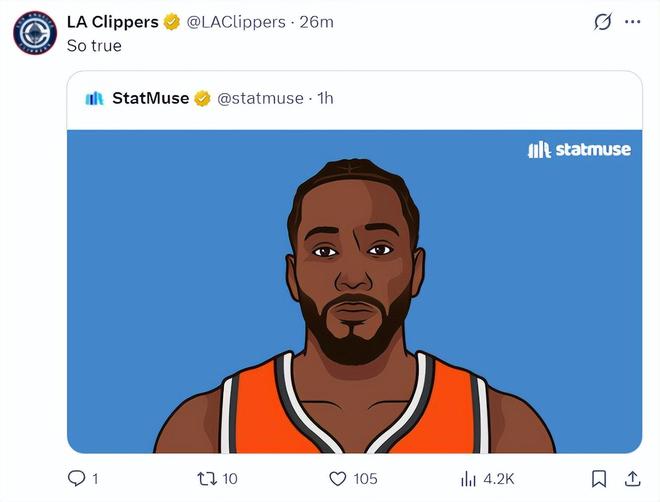Share the post via share icon
Image resolution: width=660 pixels, height=502 pixels.
click(632, 478)
